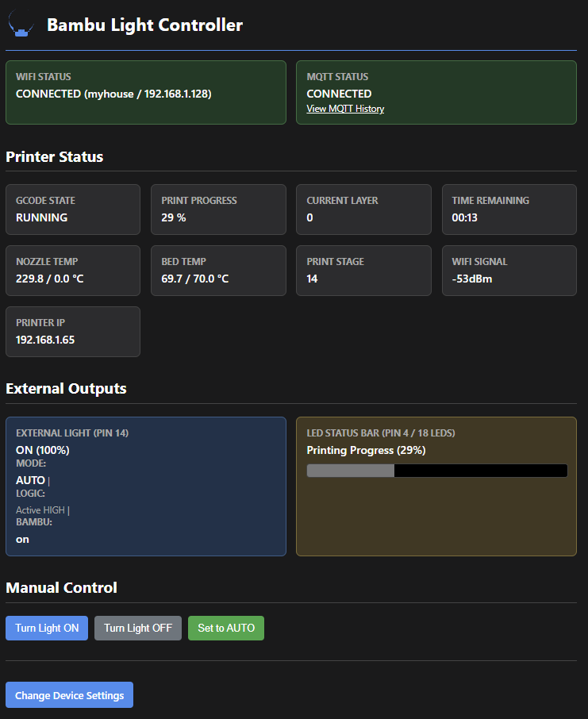Open the View MQTT History link
The width and height of the screenshot is (588, 719).
345,109
